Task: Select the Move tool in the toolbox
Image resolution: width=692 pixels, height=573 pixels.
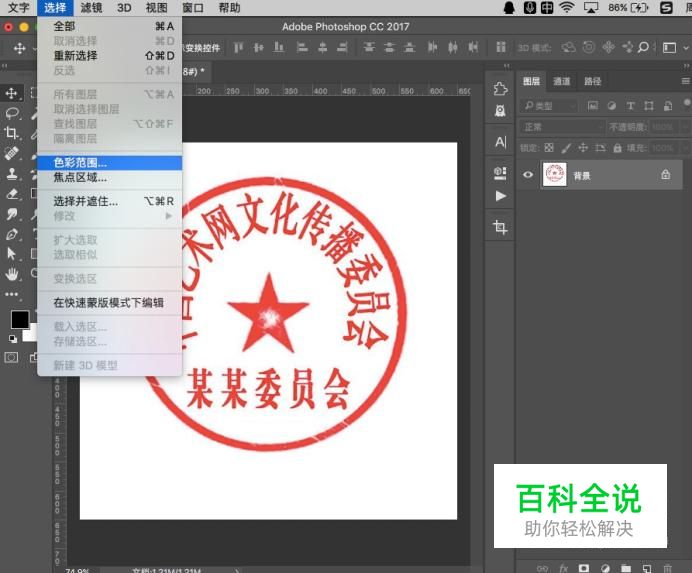Action: 11,93
